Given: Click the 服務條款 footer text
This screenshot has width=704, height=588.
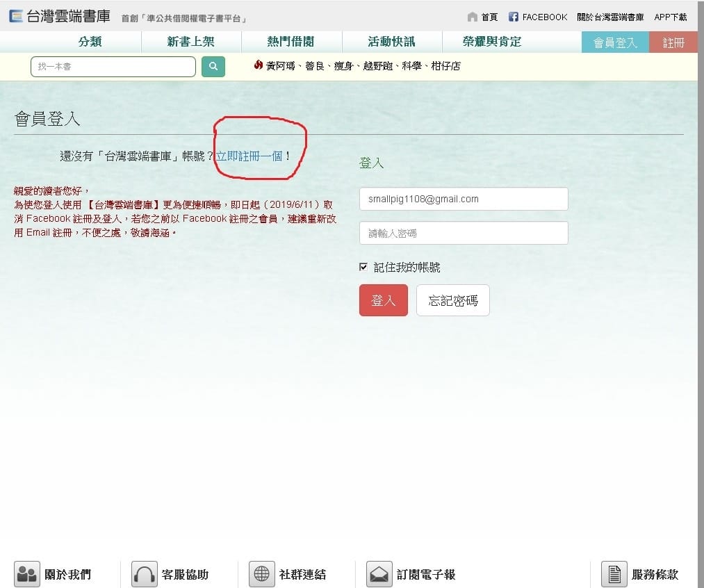Looking at the screenshot, I should click(655, 575).
